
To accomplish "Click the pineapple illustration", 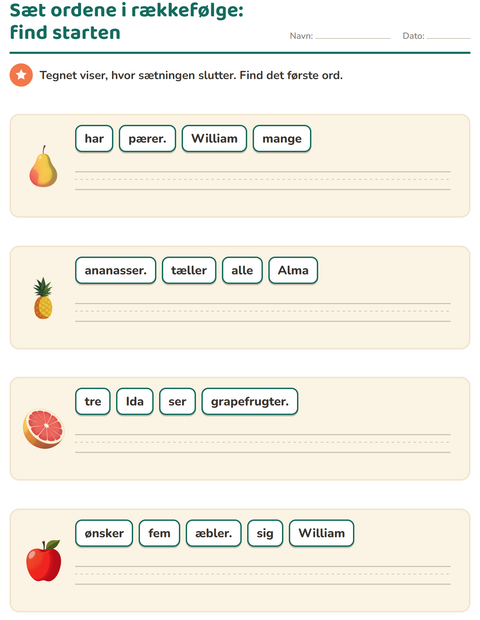I will click(43, 298).
